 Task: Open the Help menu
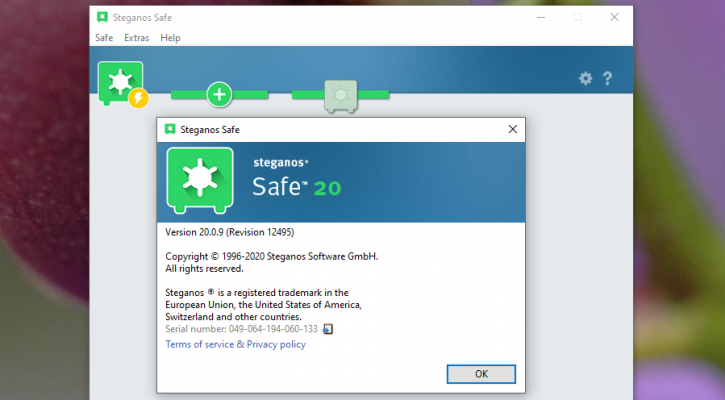pos(171,37)
